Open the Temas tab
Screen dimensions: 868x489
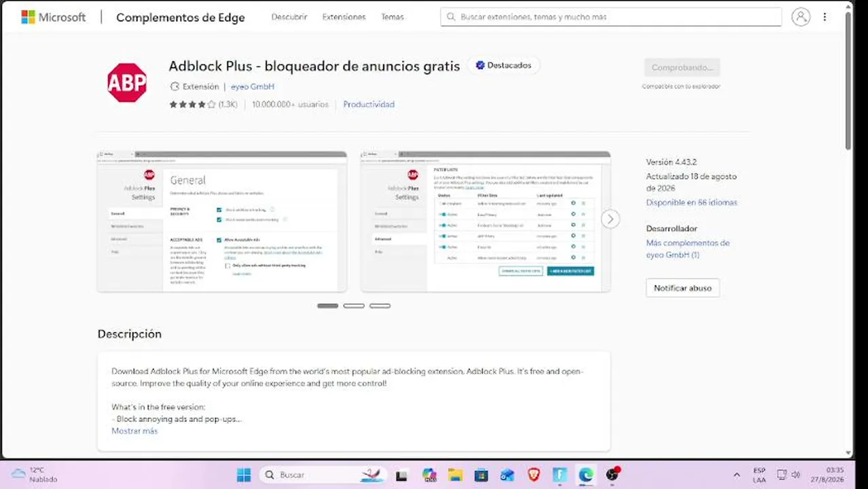click(x=392, y=17)
